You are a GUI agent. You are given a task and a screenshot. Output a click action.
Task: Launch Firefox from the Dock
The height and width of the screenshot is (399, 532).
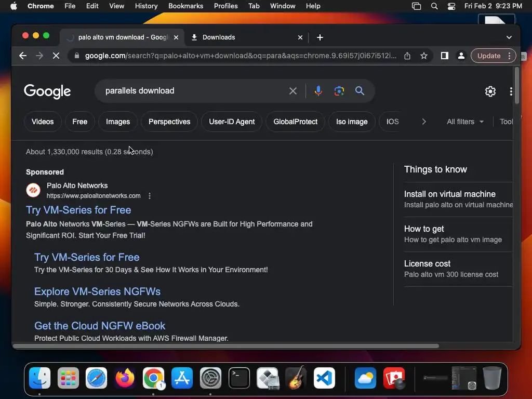(125, 378)
